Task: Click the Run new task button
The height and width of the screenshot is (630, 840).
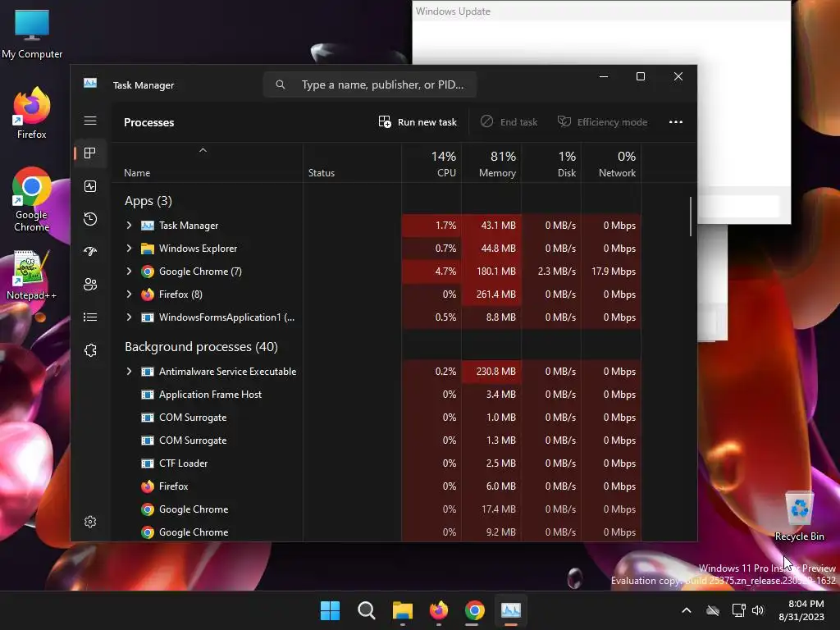Action: coord(418,122)
